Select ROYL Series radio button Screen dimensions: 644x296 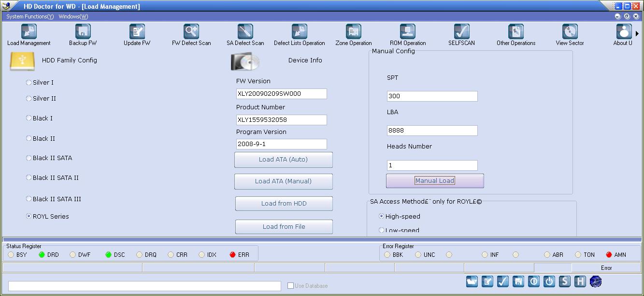[29, 217]
